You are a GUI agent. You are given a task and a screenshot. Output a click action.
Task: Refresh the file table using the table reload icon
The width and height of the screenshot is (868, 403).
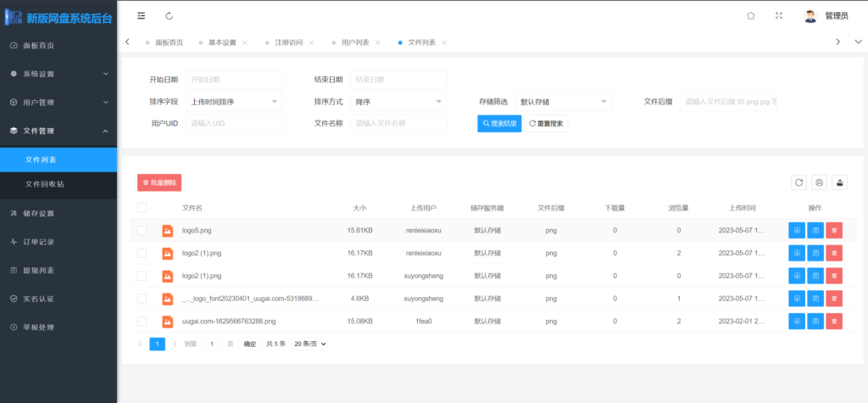pyautogui.click(x=798, y=182)
